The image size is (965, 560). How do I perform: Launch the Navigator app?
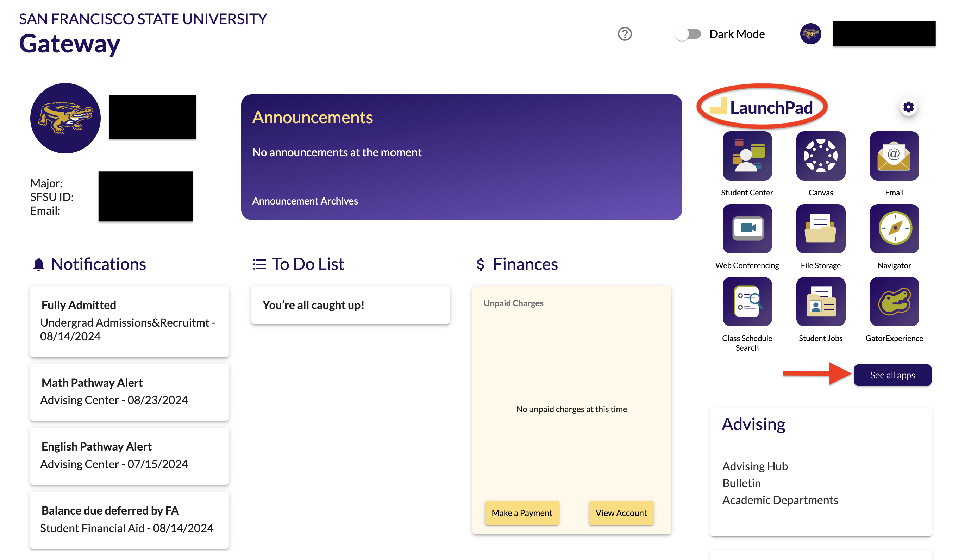point(894,228)
